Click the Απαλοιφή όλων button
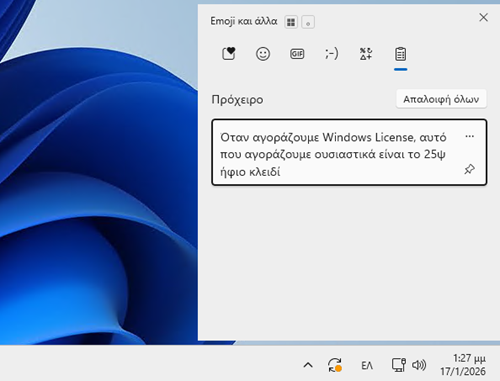The image size is (500, 381). [x=441, y=99]
